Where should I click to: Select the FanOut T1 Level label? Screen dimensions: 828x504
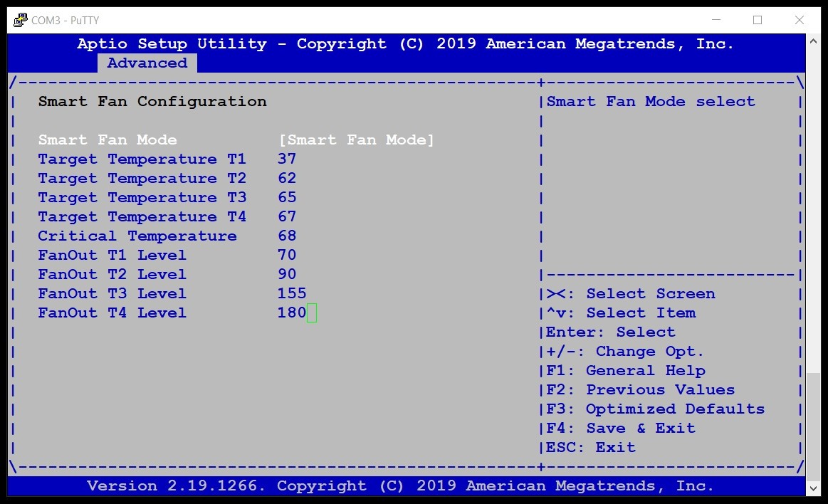pos(112,255)
